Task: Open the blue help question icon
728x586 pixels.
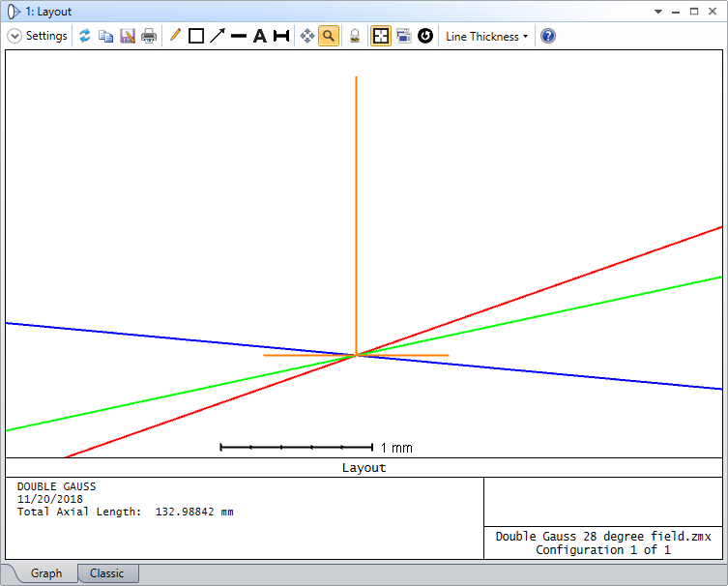Action: click(x=548, y=36)
